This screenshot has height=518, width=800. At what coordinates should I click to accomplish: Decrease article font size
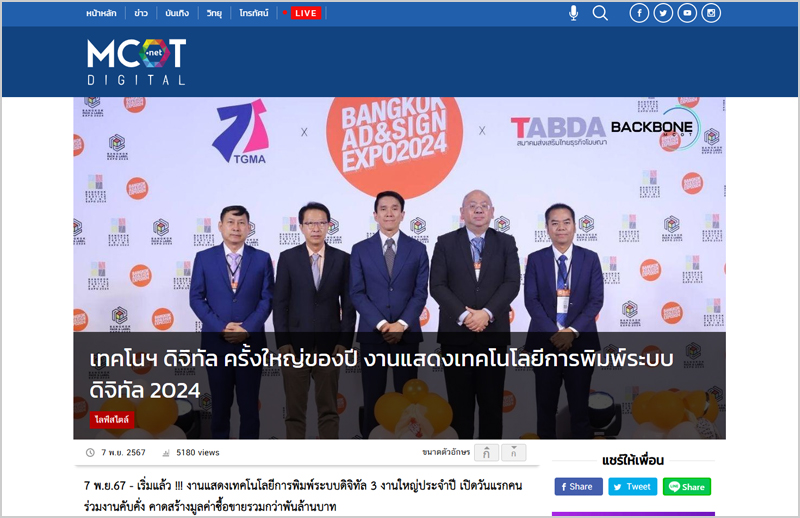pos(513,452)
